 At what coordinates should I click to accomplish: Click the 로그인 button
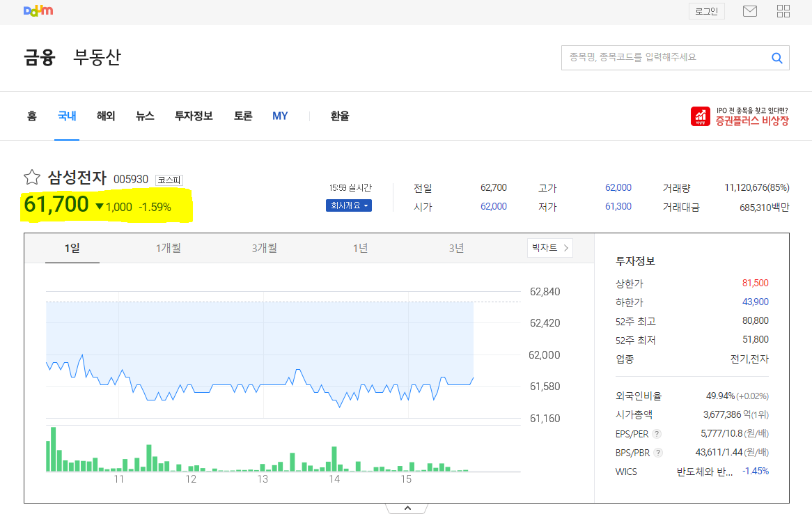click(706, 10)
